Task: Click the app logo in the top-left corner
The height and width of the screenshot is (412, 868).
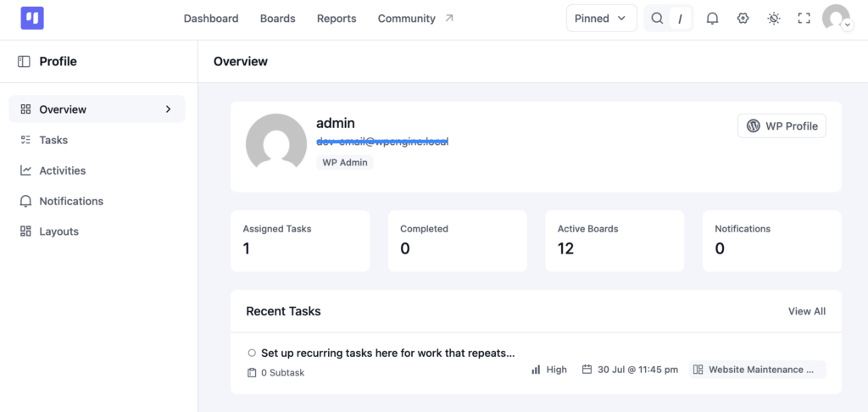Action: 32,19
